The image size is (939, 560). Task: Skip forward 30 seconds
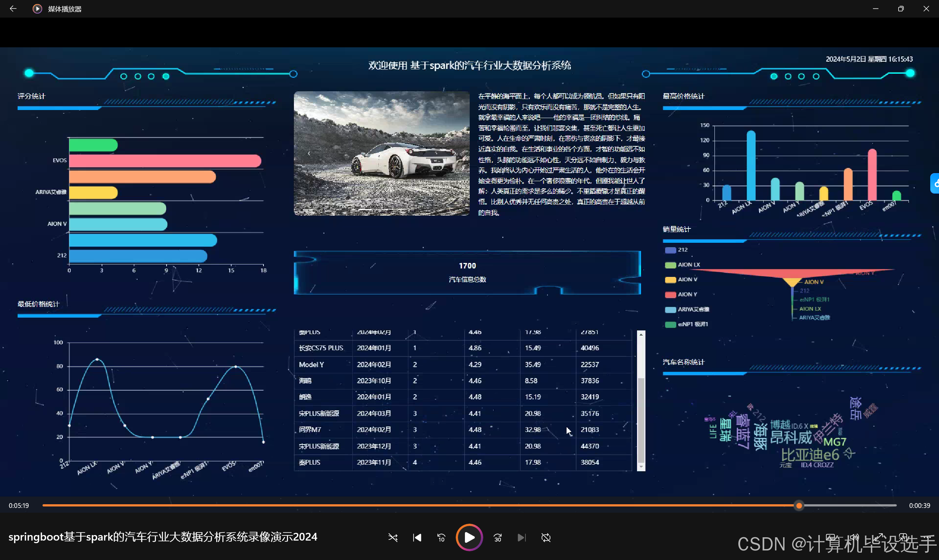(498, 537)
